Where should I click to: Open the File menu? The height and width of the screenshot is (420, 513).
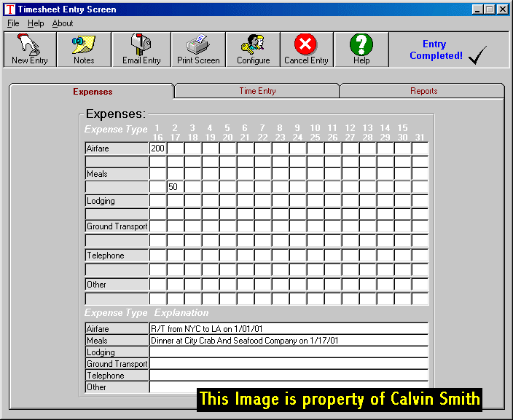(13, 23)
